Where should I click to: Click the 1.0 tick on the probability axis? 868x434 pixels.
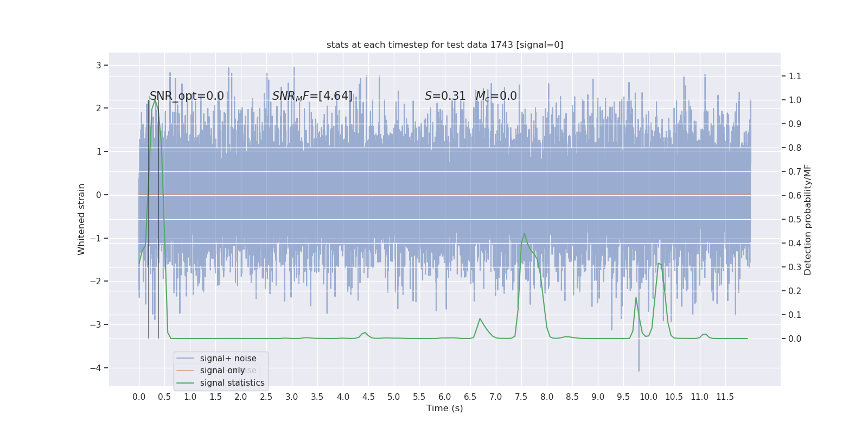795,100
